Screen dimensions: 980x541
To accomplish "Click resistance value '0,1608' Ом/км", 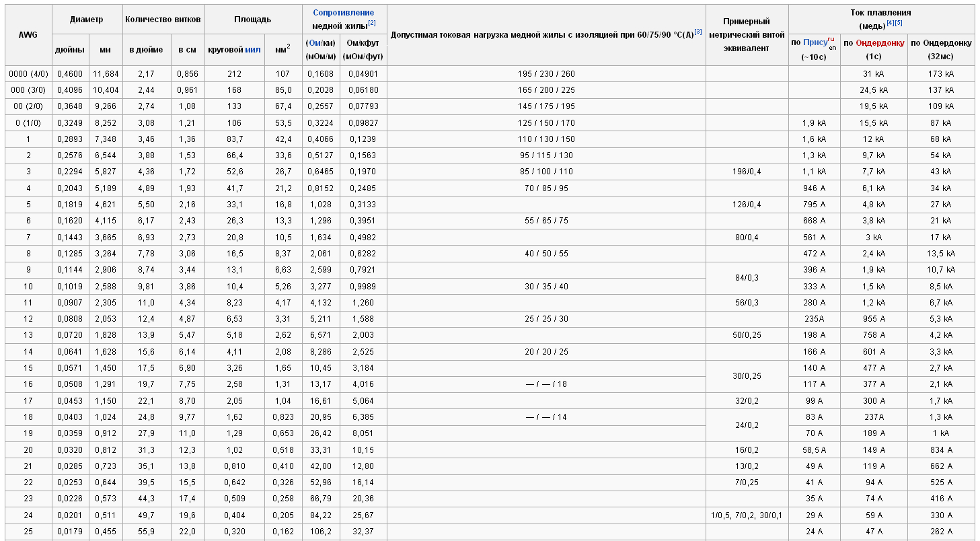I will [319, 74].
